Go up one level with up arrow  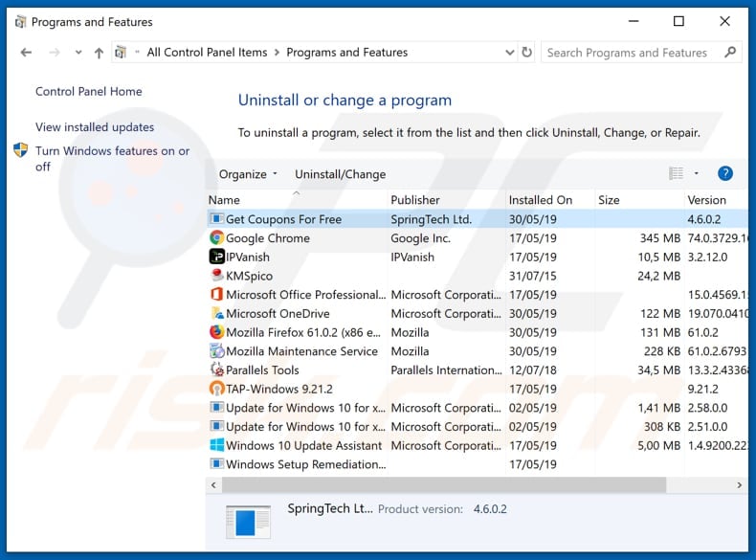point(98,53)
